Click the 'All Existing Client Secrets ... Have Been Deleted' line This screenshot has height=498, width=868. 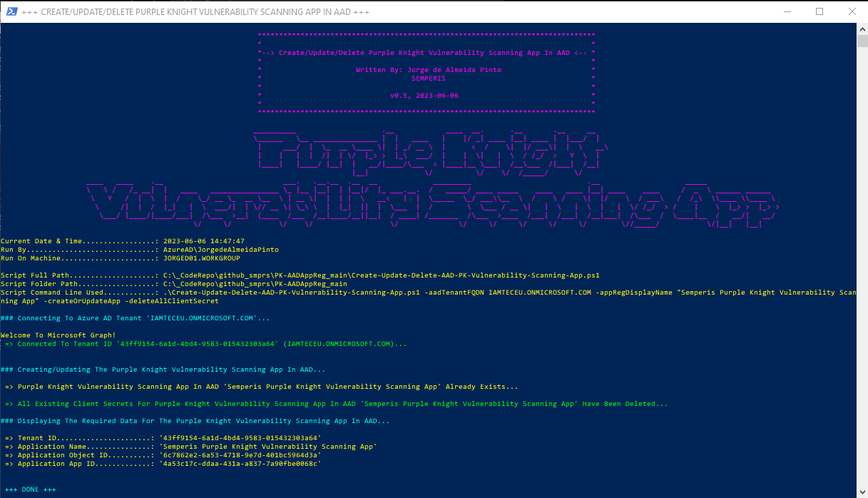pyautogui.click(x=337, y=404)
